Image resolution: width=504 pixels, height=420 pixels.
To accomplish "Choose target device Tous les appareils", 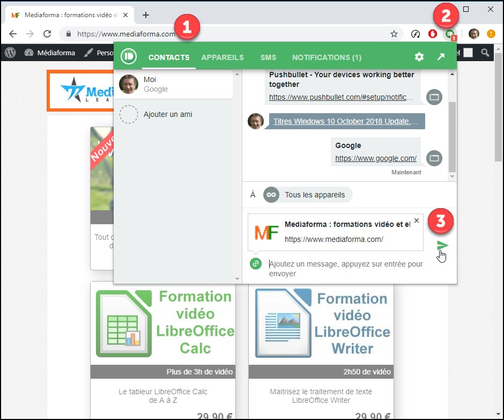I will coord(307,195).
